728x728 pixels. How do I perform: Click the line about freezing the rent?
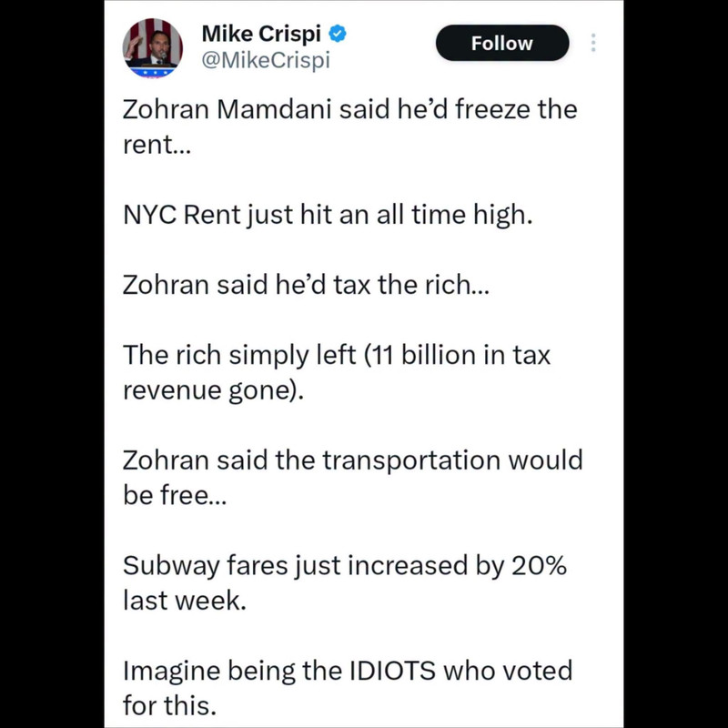pos(349,126)
